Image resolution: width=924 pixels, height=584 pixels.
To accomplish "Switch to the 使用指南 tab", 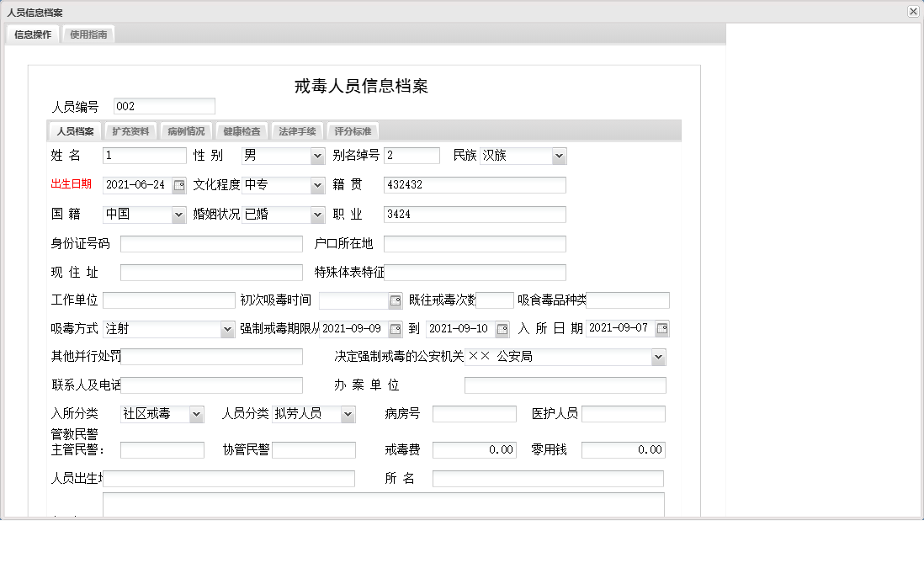I will (88, 35).
